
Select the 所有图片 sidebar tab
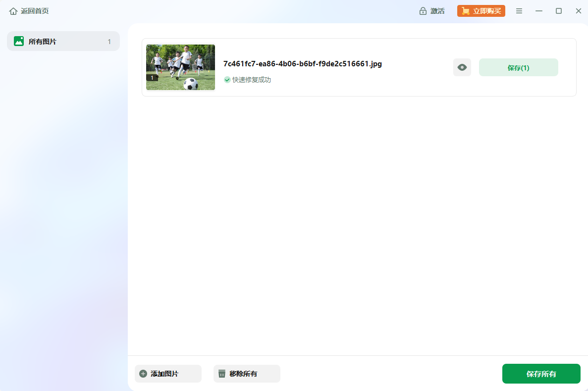coord(63,42)
